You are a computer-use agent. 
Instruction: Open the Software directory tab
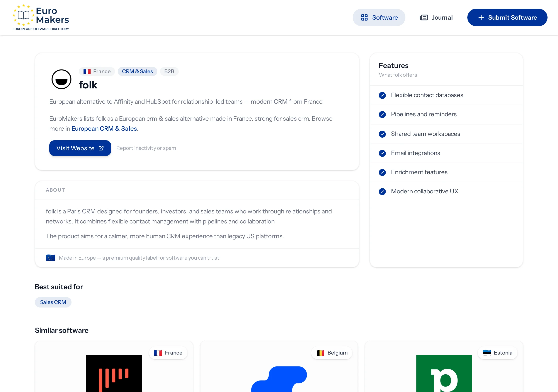pos(379,17)
